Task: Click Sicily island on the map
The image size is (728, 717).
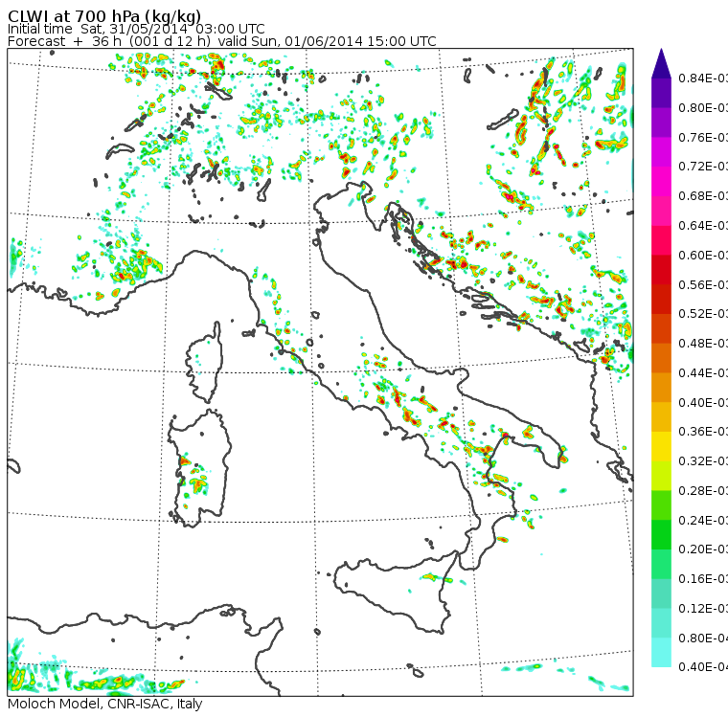Action: click(x=395, y=592)
